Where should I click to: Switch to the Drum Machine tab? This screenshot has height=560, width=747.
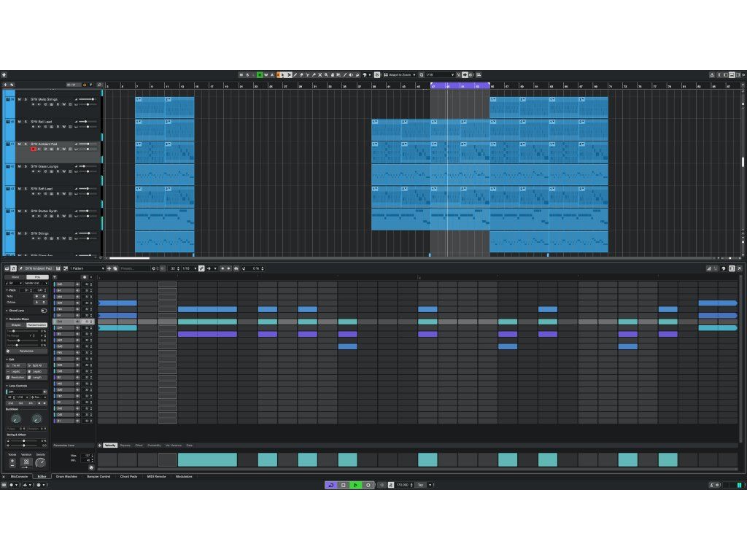tap(66, 476)
